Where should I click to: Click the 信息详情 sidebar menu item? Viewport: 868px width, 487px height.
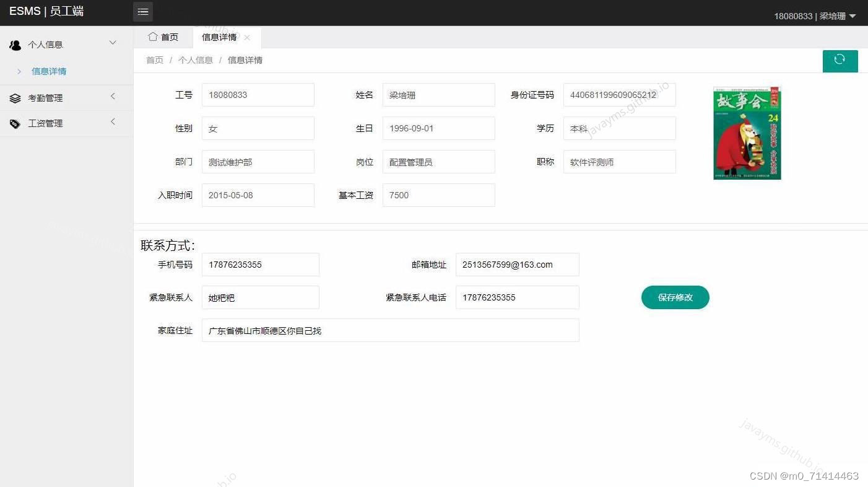coord(49,71)
